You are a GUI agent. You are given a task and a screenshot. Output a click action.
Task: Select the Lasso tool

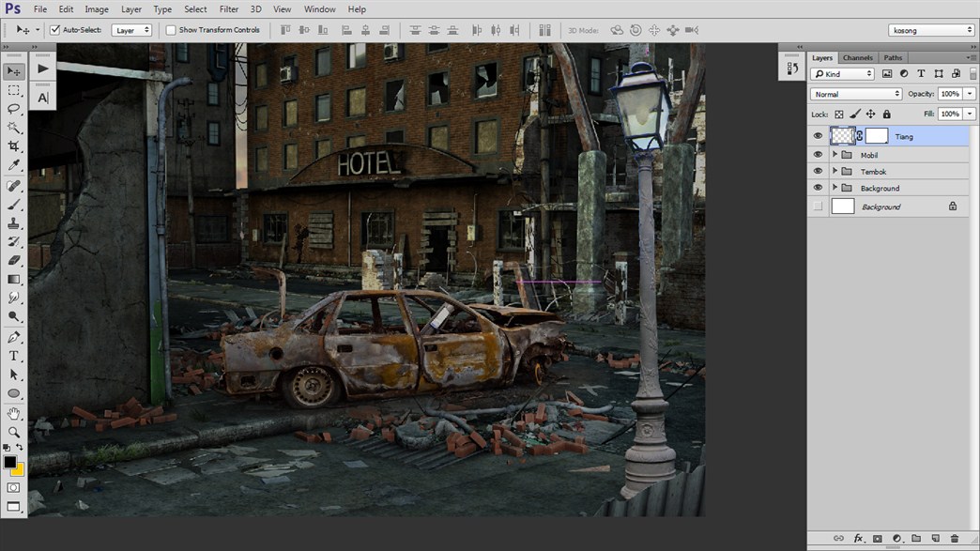point(14,109)
